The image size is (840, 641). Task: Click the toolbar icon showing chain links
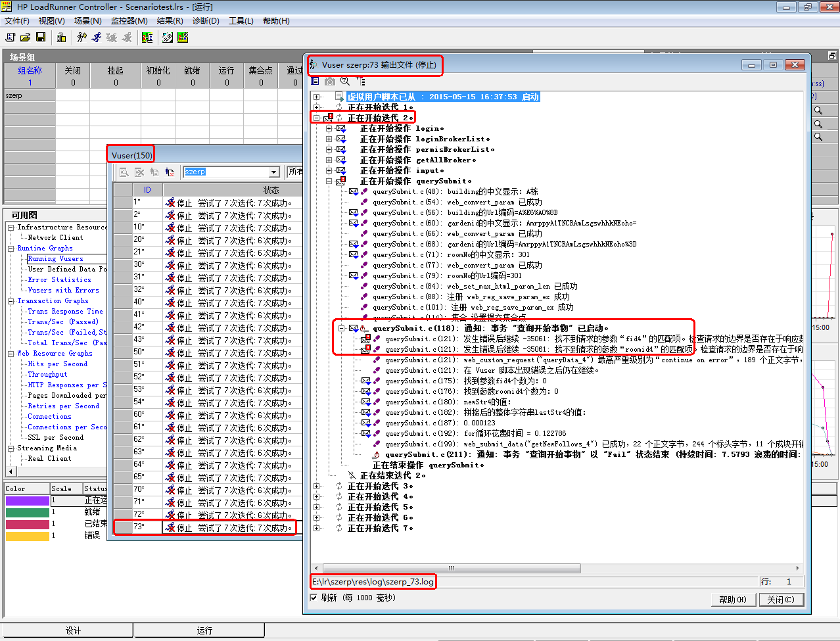pyautogui.click(x=168, y=37)
